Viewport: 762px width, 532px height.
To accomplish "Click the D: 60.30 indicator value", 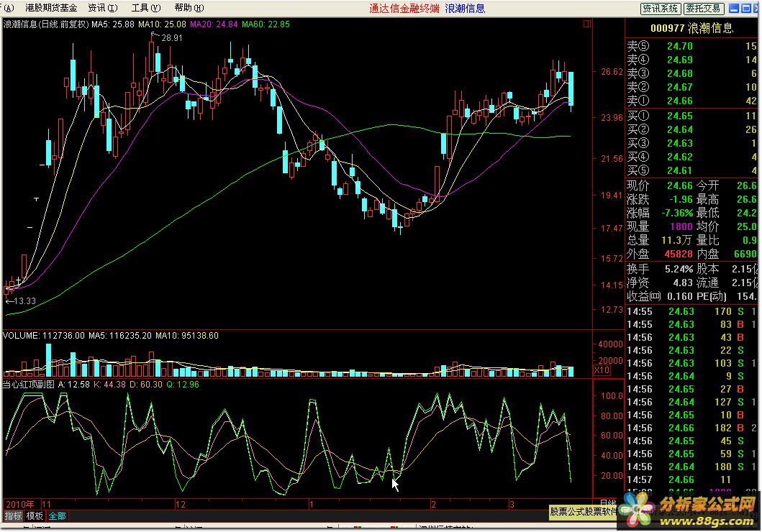I will pos(145,385).
